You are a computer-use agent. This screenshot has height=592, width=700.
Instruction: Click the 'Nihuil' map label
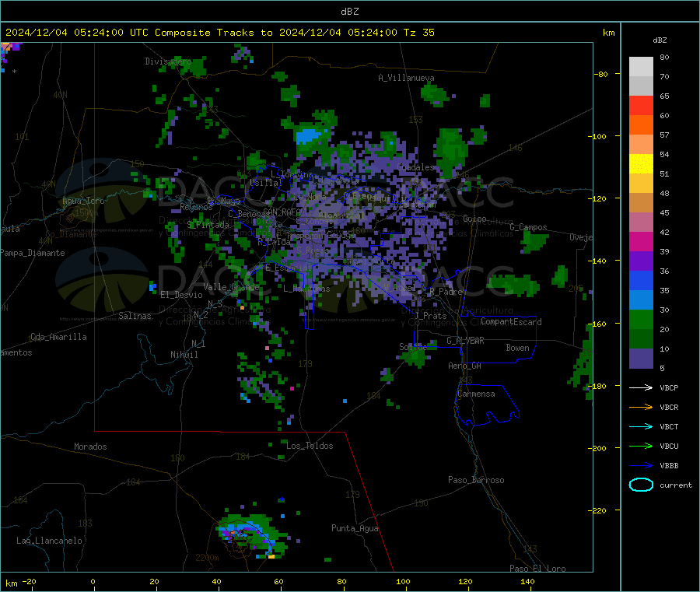(x=184, y=355)
